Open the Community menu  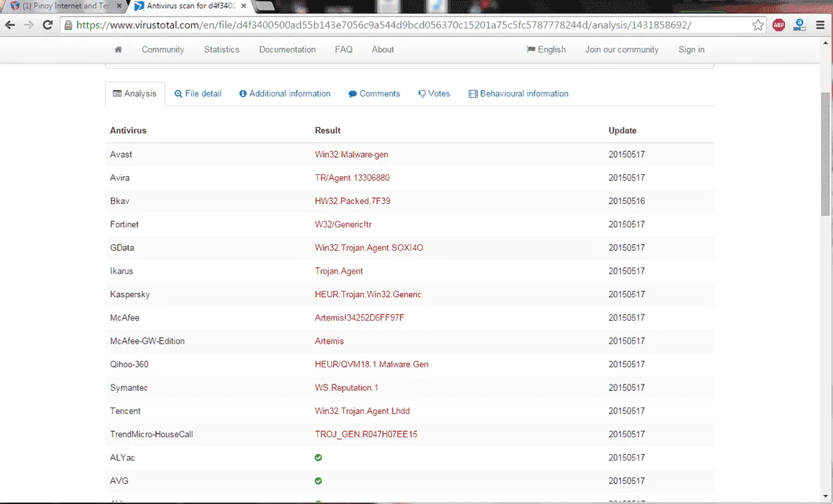click(163, 49)
